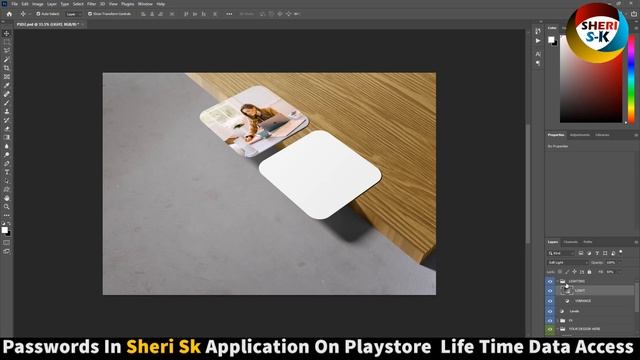Screen dimensions: 640x360
Task: Select the Crop tool
Action: [x=7, y=68]
